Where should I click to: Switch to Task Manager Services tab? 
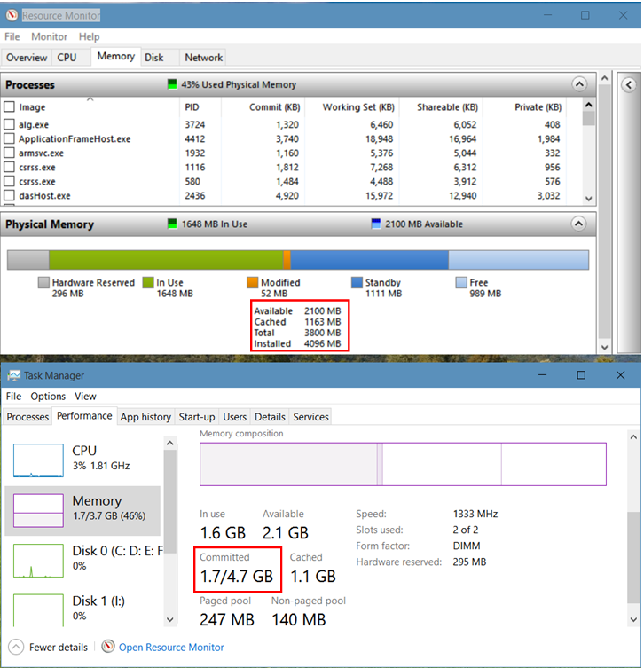tap(311, 417)
